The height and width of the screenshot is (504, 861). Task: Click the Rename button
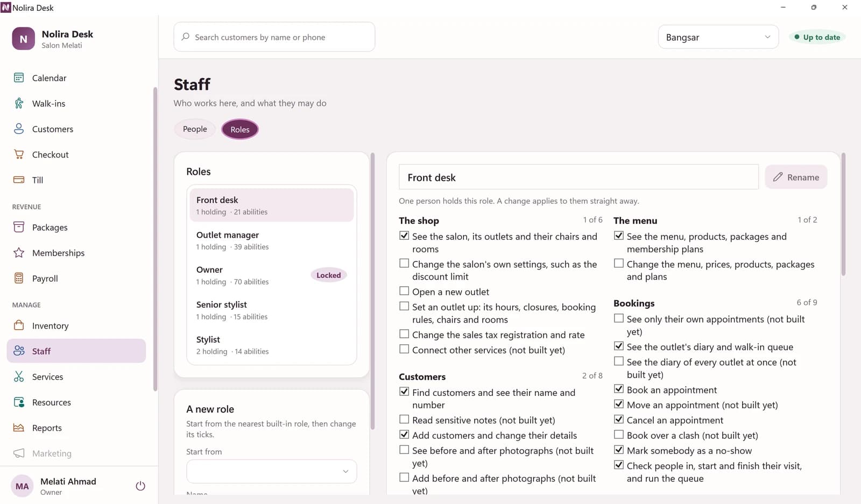click(796, 177)
